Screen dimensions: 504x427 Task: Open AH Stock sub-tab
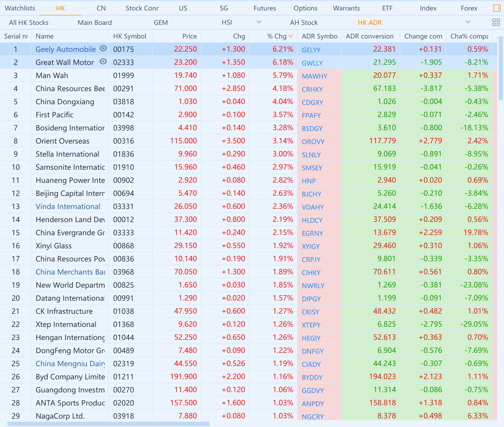(x=304, y=23)
